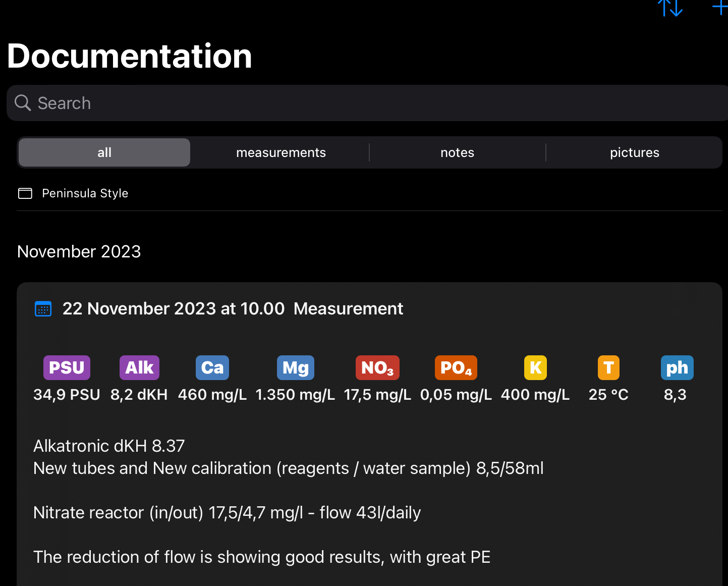This screenshot has height=586, width=728.
Task: Tap the red NO3 nitrate badge
Action: click(x=377, y=367)
